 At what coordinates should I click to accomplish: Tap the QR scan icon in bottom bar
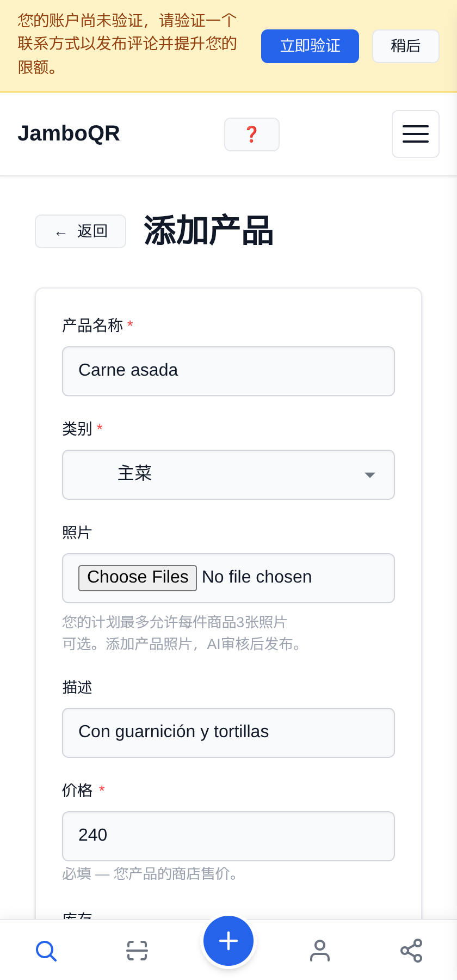coord(137,951)
